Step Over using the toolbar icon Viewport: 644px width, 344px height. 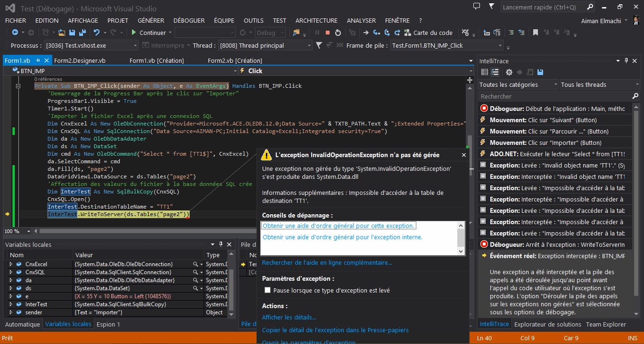pyautogui.click(x=387, y=33)
